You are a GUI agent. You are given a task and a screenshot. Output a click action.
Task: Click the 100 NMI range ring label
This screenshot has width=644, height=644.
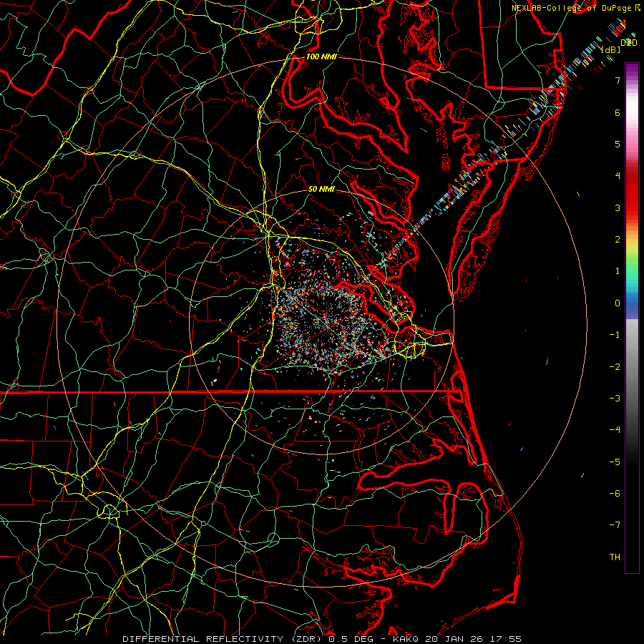pos(321,57)
